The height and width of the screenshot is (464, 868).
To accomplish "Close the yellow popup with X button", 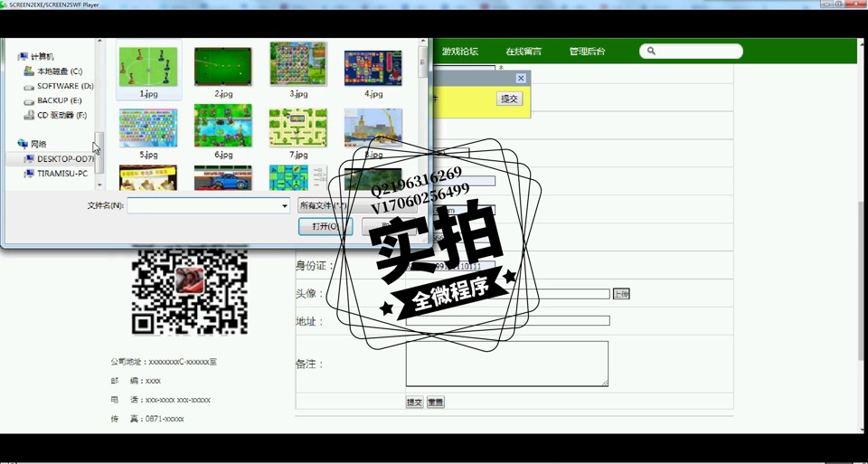I will click(521, 79).
